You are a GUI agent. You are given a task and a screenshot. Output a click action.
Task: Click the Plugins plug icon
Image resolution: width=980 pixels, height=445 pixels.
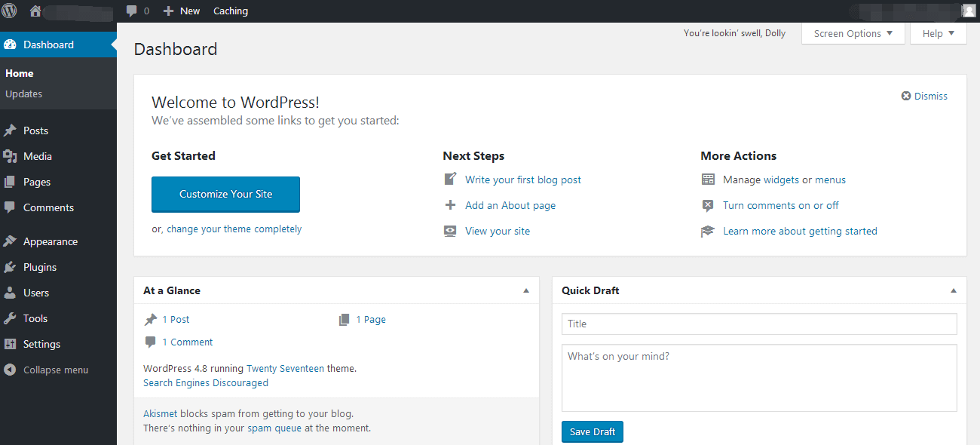(11, 266)
